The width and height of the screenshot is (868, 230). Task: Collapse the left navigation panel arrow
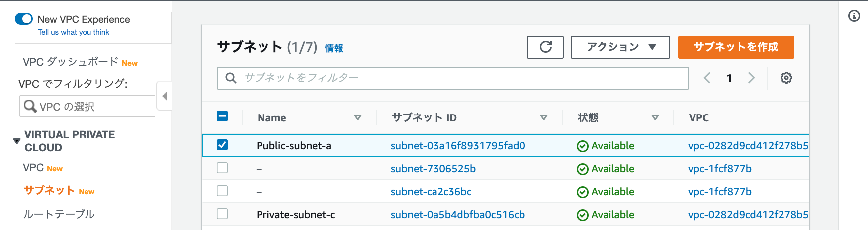click(x=164, y=96)
